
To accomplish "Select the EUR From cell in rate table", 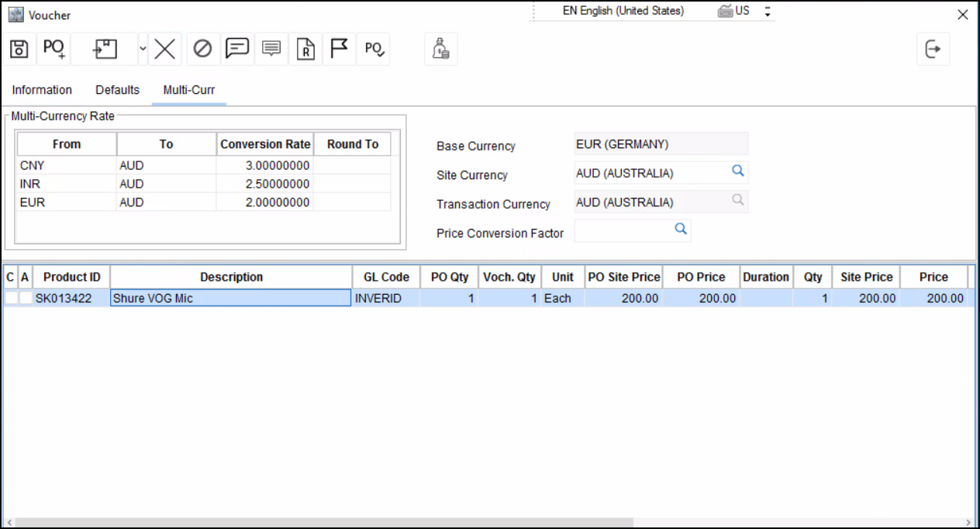I will 67,202.
